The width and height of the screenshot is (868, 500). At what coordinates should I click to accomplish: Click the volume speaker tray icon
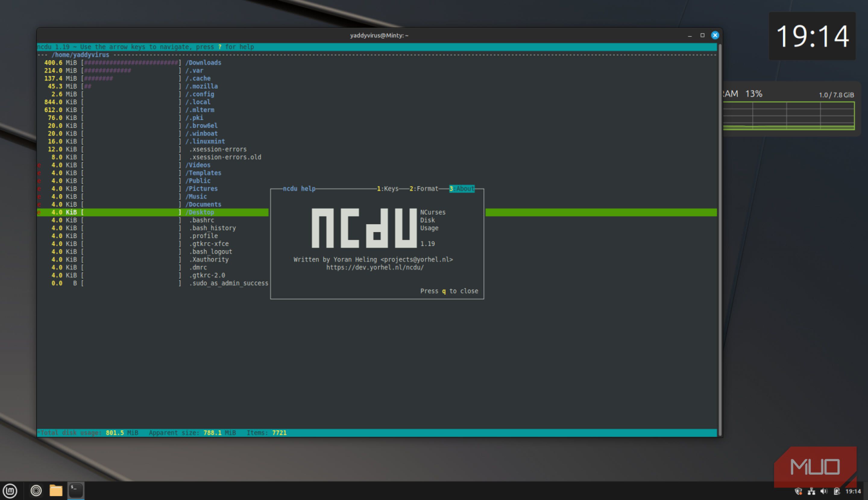pos(824,492)
